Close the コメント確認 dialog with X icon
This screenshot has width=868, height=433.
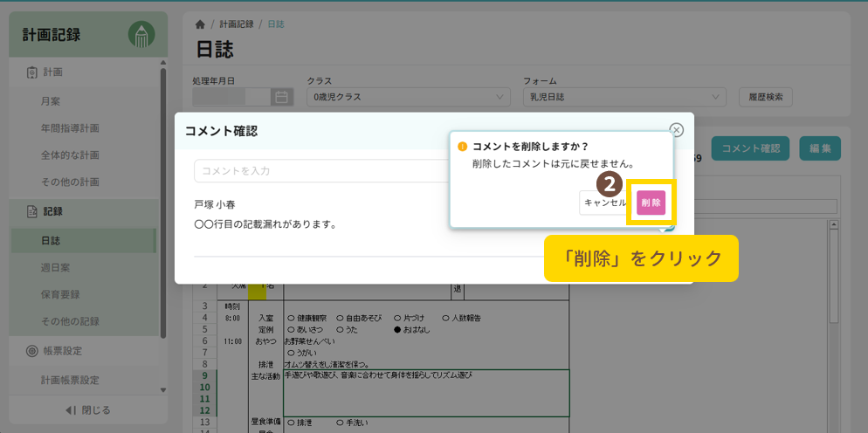[x=676, y=129]
